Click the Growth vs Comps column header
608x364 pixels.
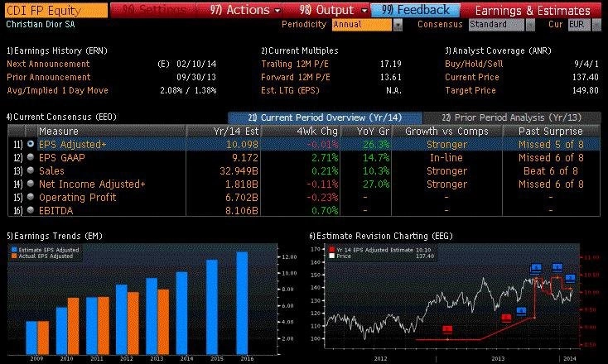tap(446, 132)
